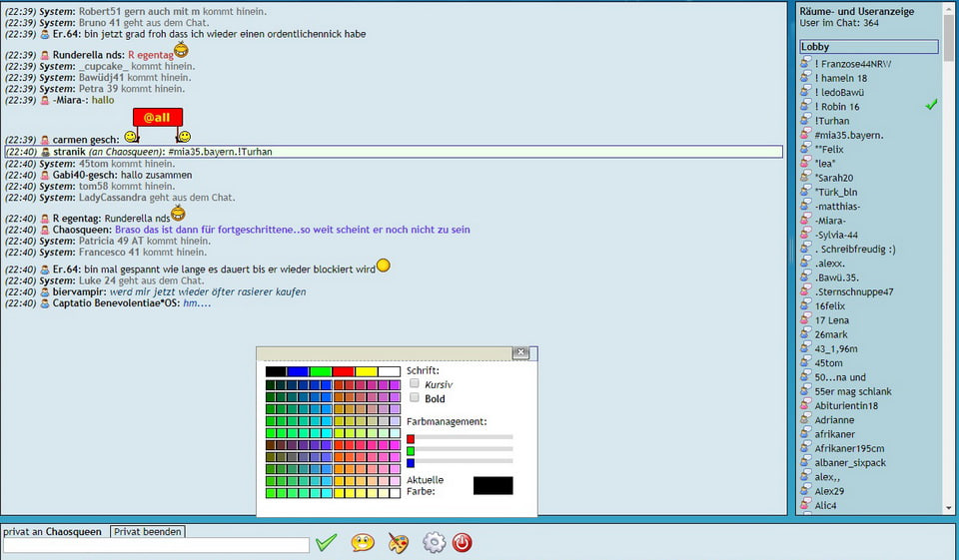
Task: Close the color picker popup
Action: click(x=520, y=352)
